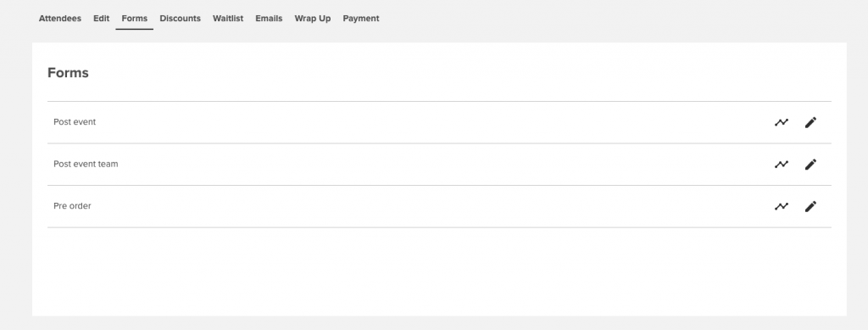This screenshot has height=330, width=868.
Task: Open analytics chart for Post event form
Action: click(781, 122)
